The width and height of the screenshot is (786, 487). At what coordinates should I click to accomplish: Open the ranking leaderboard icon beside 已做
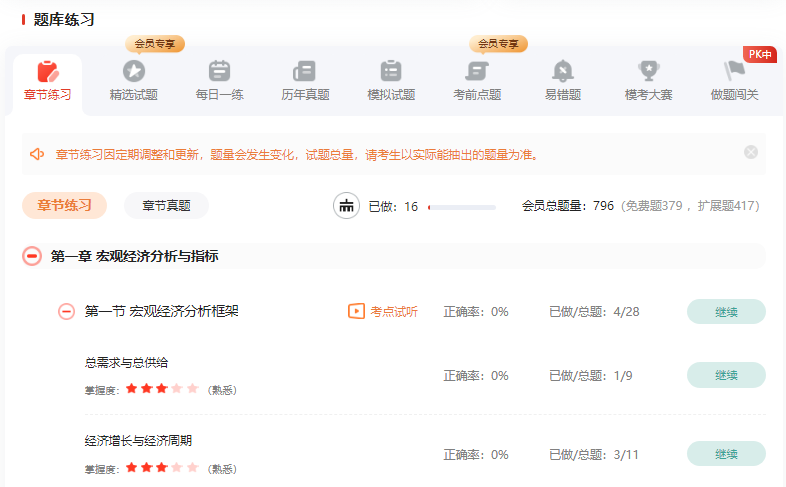click(x=347, y=206)
